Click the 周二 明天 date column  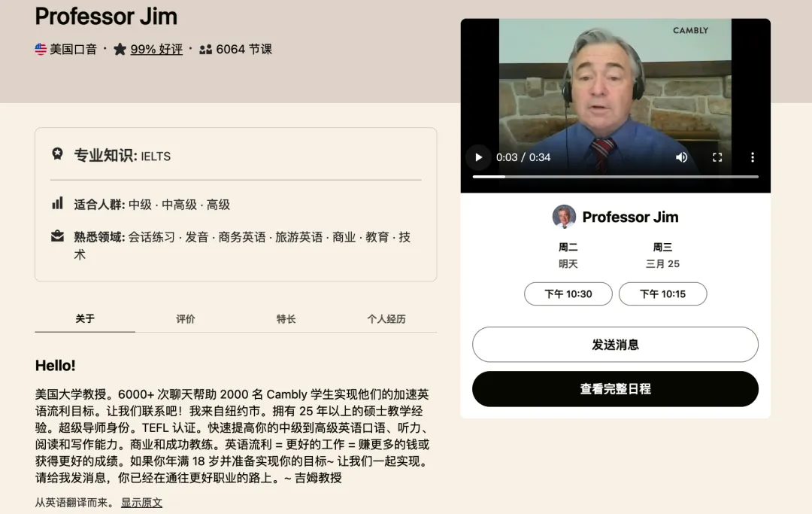[568, 255]
